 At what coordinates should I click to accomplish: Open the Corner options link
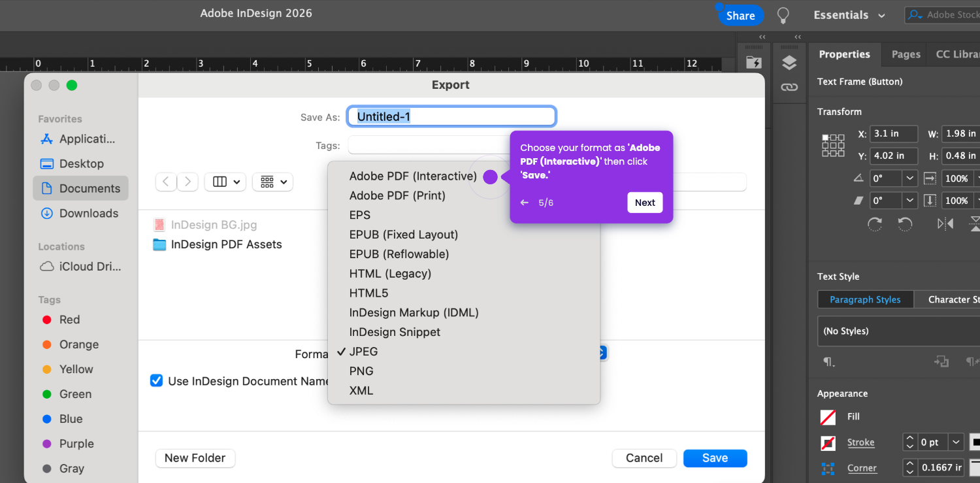pyautogui.click(x=862, y=468)
